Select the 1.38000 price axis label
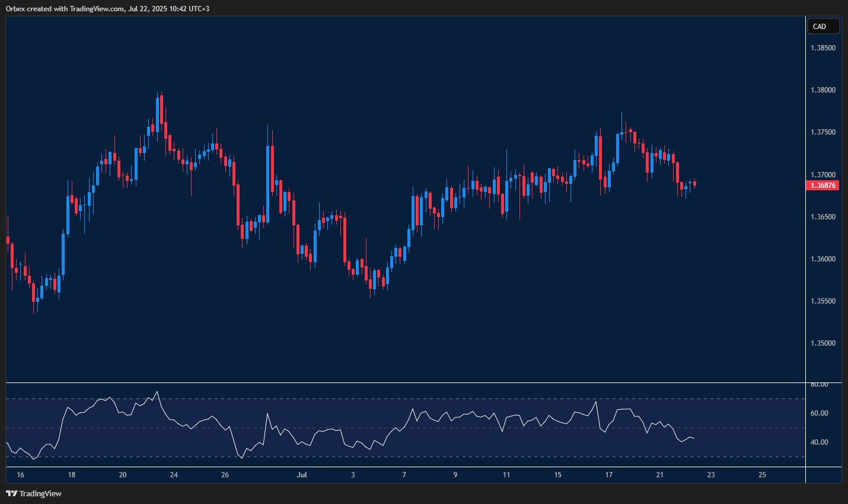Image resolution: width=848 pixels, height=504 pixels. tap(823, 90)
